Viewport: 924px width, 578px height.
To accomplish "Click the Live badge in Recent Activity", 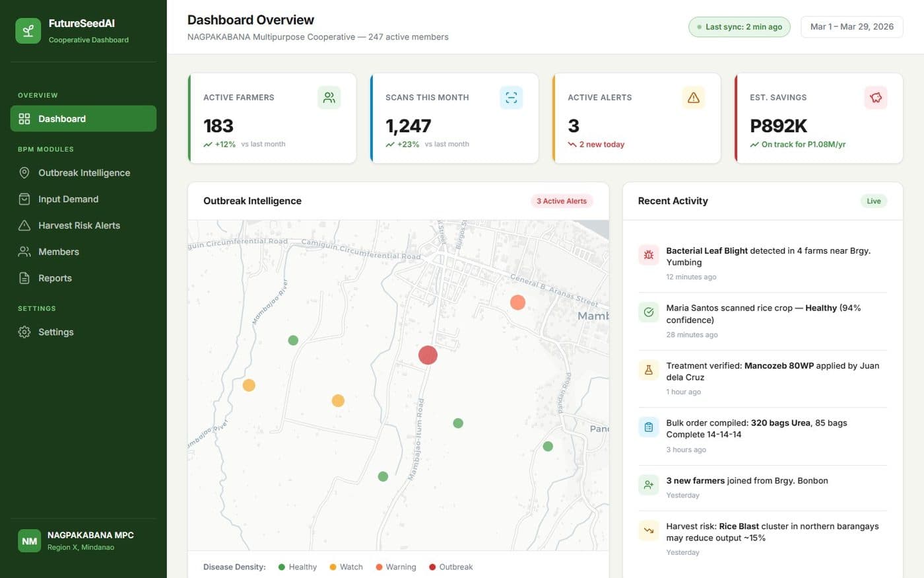I will tap(874, 201).
